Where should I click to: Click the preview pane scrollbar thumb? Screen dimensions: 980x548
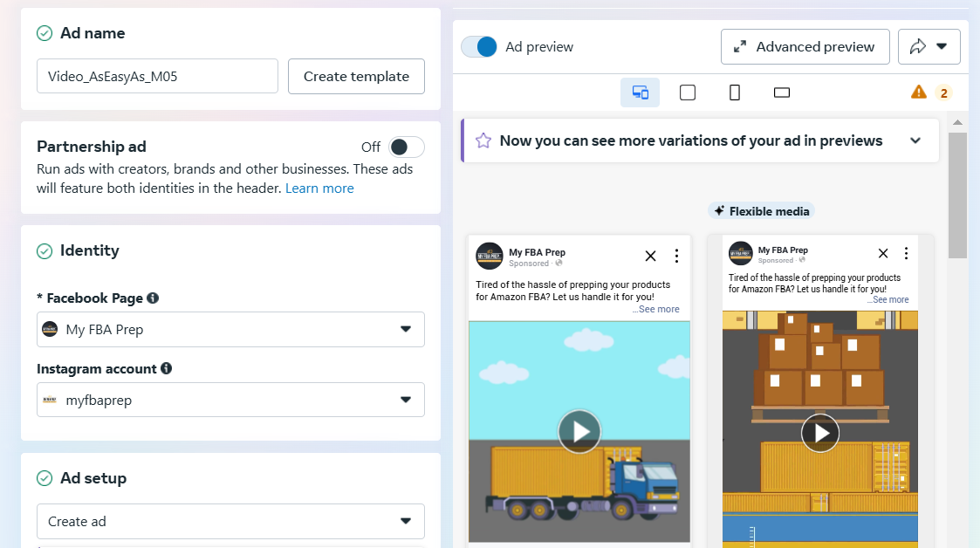point(957,195)
